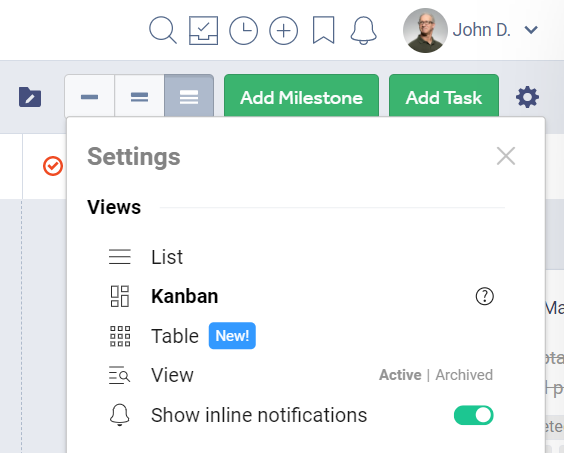564x453 pixels.
Task: Show Archived items in View filter
Action: coord(464,375)
